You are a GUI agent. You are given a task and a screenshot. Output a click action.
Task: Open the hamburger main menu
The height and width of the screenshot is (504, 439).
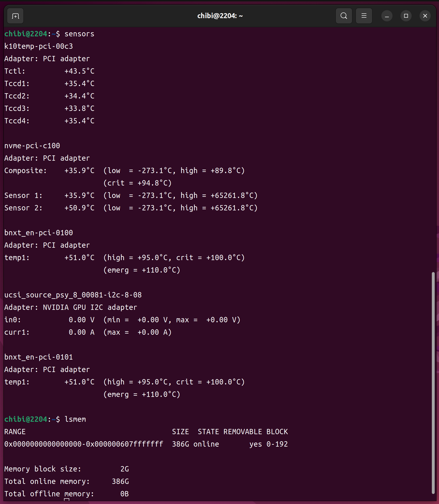364,16
